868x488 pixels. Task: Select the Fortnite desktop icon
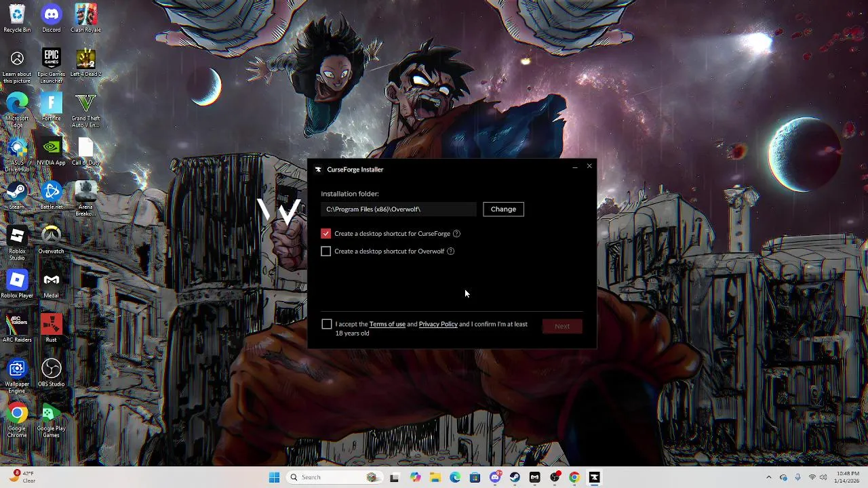coord(52,107)
